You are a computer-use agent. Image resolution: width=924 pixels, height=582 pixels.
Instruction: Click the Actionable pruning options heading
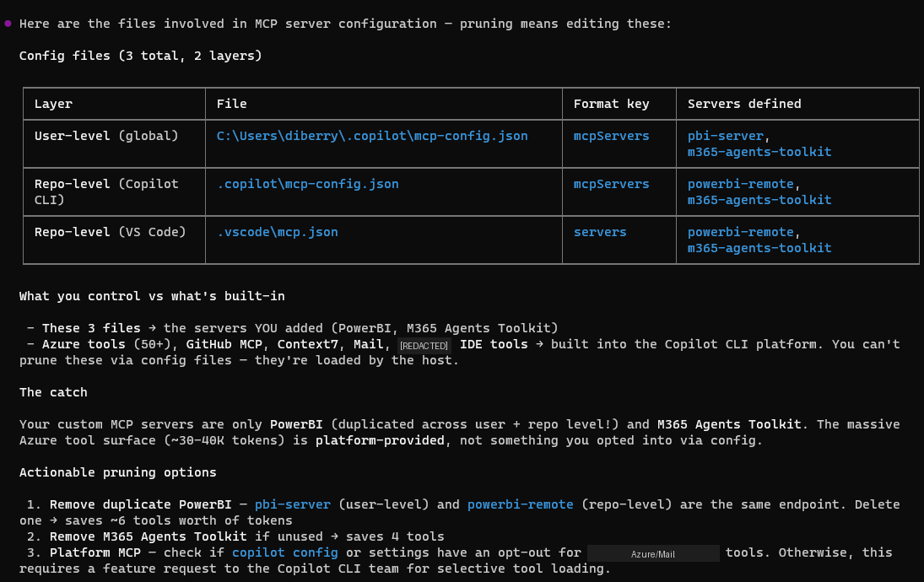117,472
